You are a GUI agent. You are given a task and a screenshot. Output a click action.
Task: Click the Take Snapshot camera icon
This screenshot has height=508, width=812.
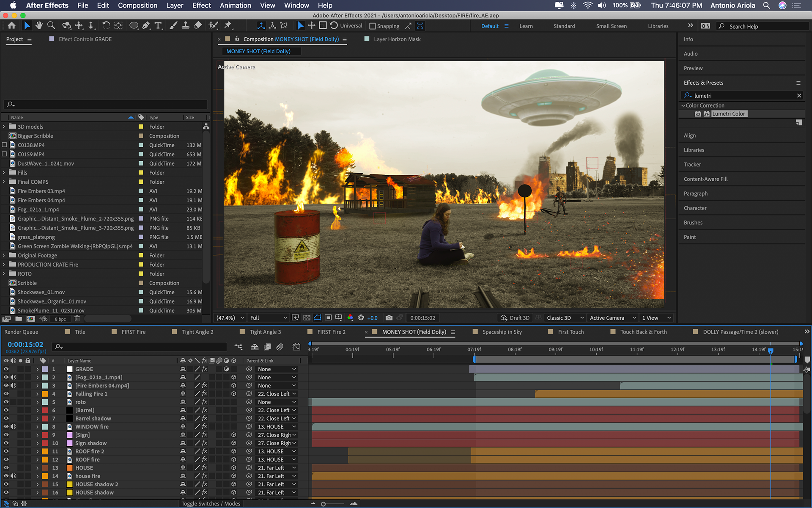click(x=389, y=318)
